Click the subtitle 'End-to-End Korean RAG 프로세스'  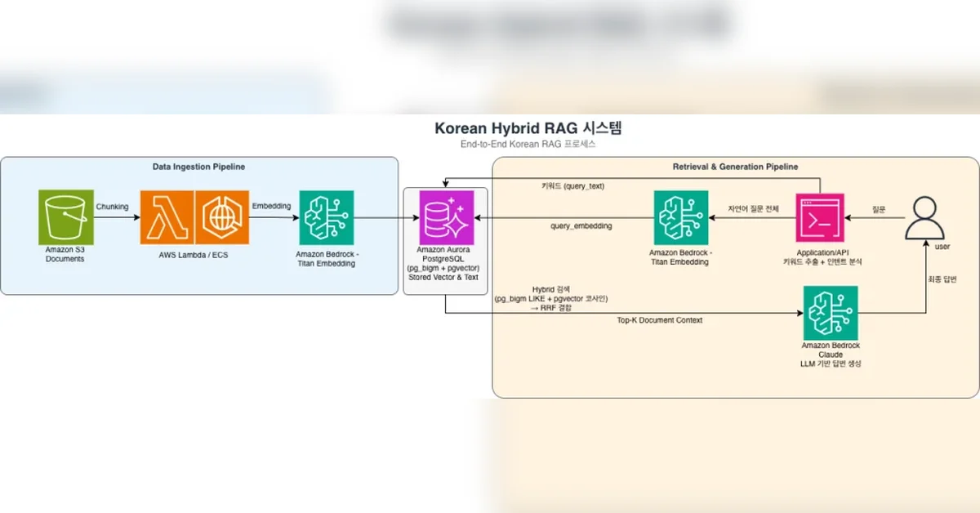tap(528, 144)
